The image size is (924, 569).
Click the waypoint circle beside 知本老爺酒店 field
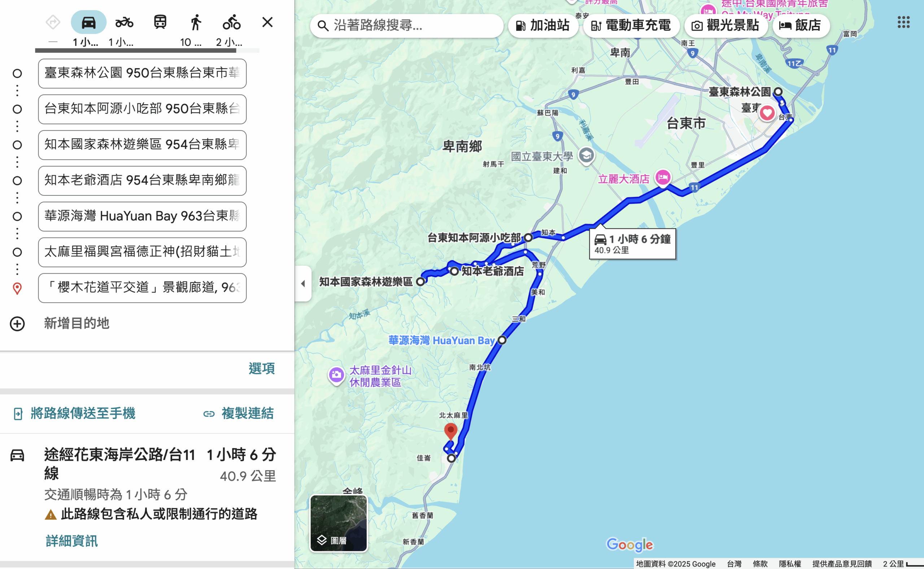pyautogui.click(x=17, y=181)
